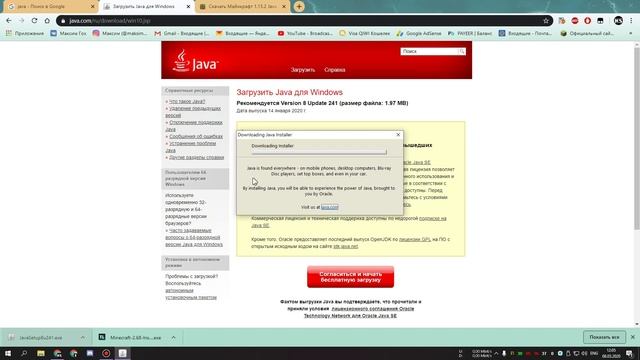Expand the Minecraft download options chevron
This screenshot has width=640, height=360.
(x=173, y=338)
